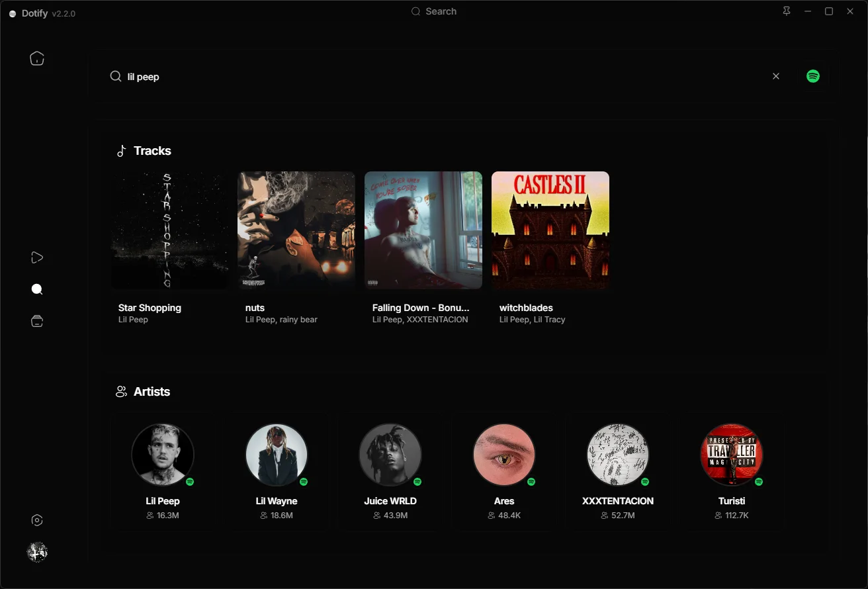Click the title bar Search box

pos(434,11)
